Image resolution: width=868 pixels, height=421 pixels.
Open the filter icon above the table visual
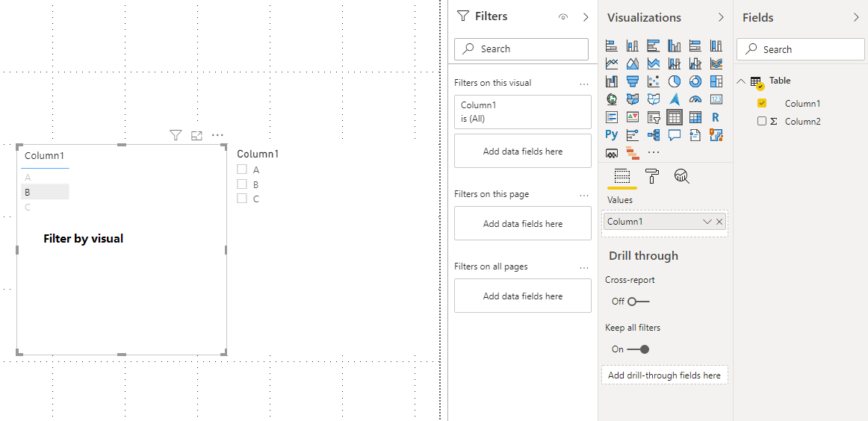[176, 135]
